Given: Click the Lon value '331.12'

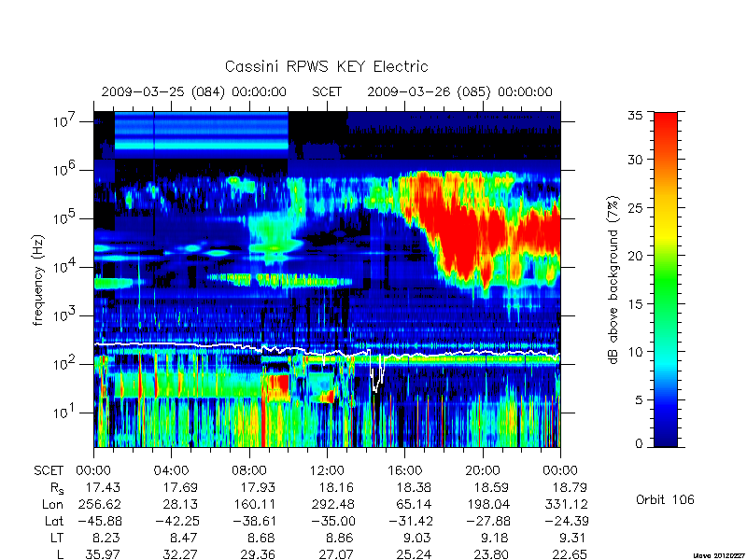Looking at the screenshot, I should pos(566,504).
